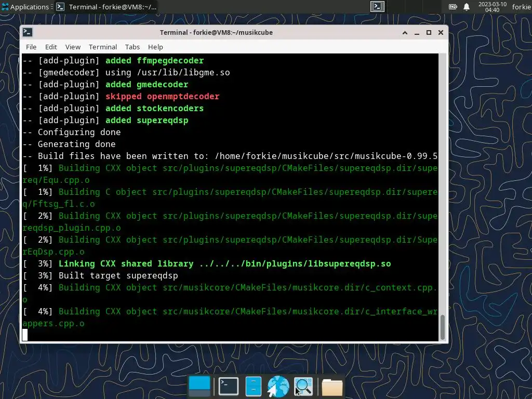Click '/usr/lib/libgme.so' path text
The width and height of the screenshot is (532, 399).
(183, 73)
